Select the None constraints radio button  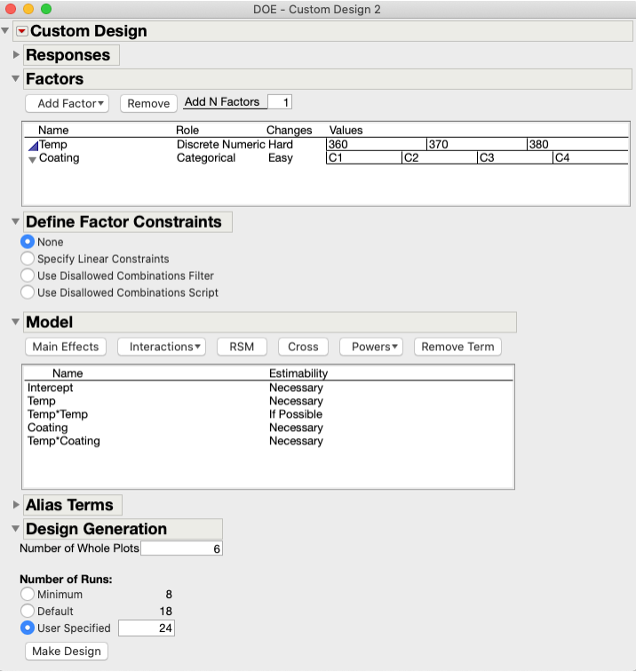pyautogui.click(x=28, y=242)
